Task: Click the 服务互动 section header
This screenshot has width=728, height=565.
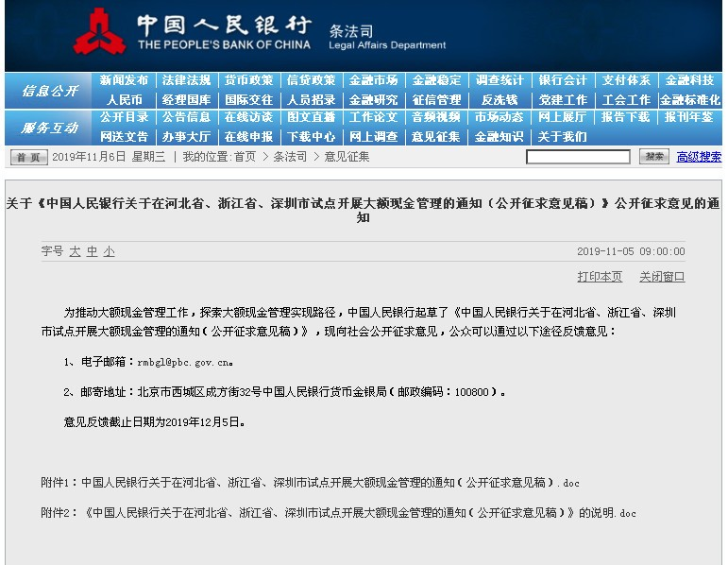Action: tap(50, 128)
